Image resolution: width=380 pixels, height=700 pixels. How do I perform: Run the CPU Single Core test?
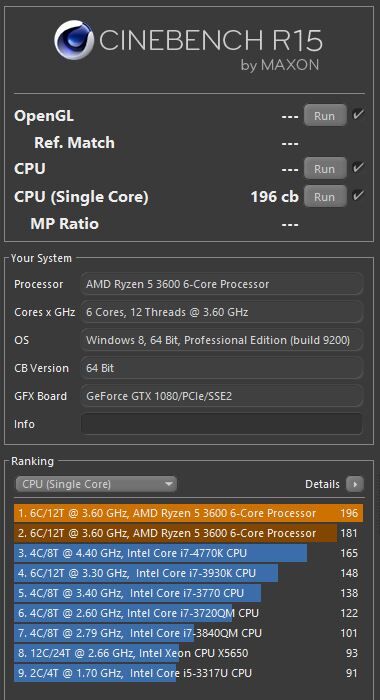pyautogui.click(x=325, y=196)
